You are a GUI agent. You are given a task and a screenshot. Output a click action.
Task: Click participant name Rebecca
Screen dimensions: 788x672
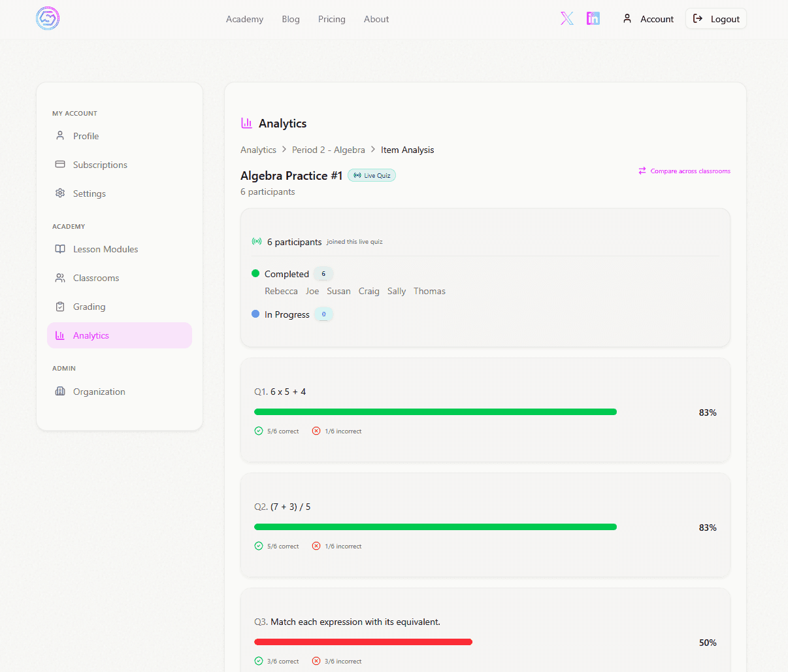281,291
